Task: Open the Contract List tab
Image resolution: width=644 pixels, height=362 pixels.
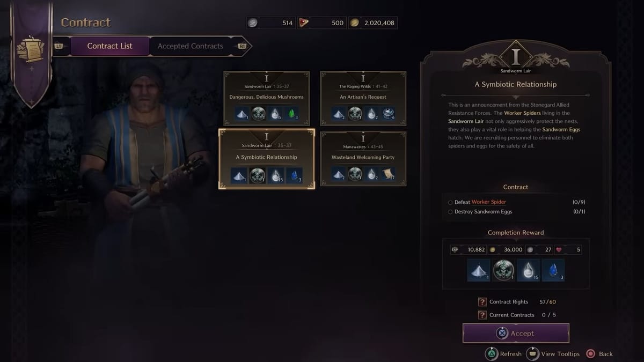Action: [109, 46]
